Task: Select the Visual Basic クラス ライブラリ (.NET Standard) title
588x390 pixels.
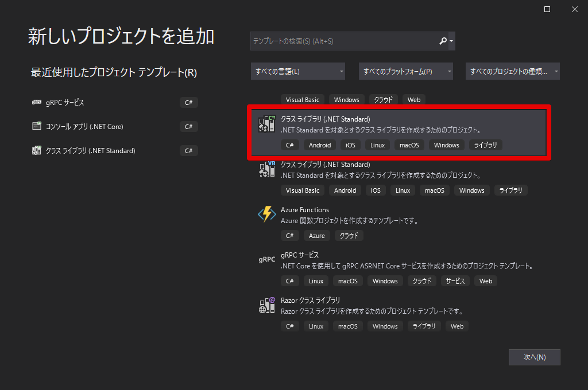Action: (x=326, y=165)
